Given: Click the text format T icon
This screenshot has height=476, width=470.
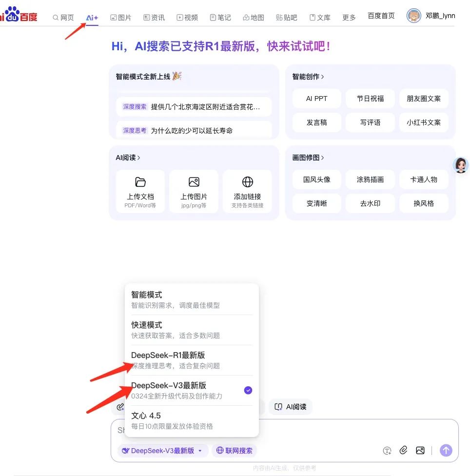Looking at the screenshot, I should (x=387, y=451).
